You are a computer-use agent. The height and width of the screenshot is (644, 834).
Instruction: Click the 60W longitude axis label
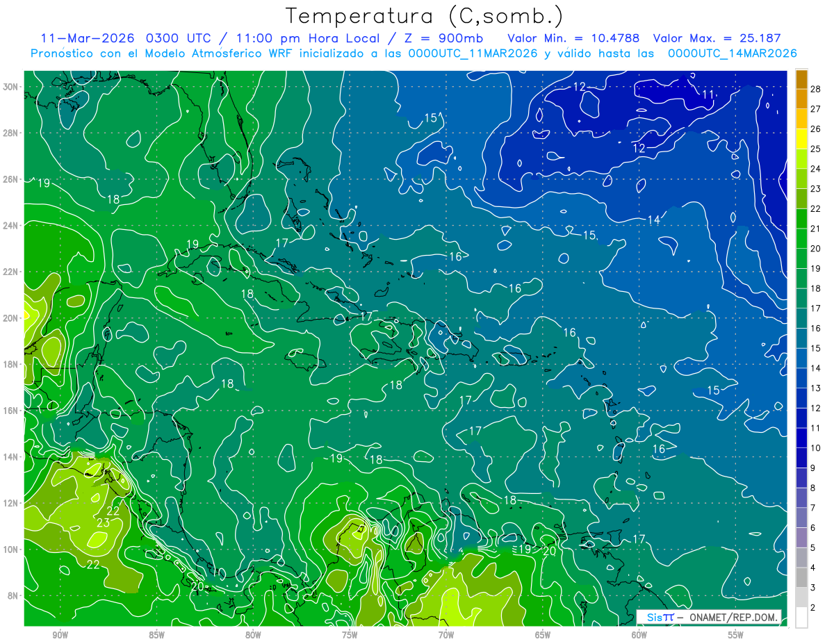(x=639, y=635)
